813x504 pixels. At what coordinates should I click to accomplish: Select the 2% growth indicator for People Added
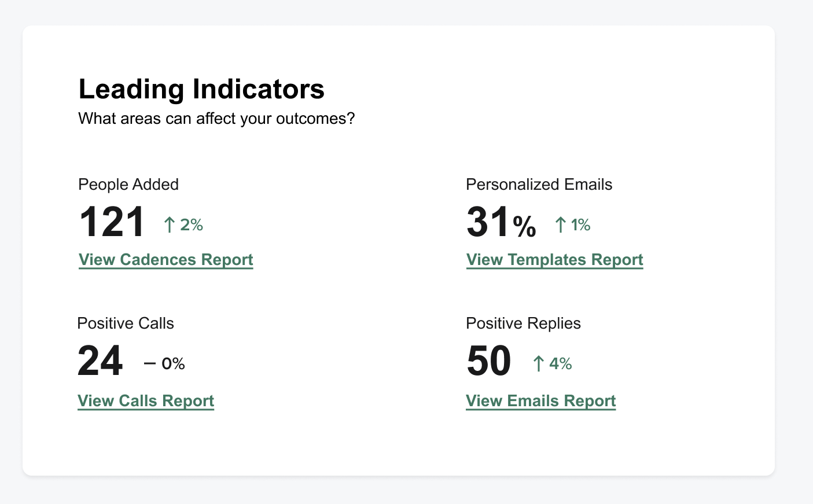coord(192,225)
